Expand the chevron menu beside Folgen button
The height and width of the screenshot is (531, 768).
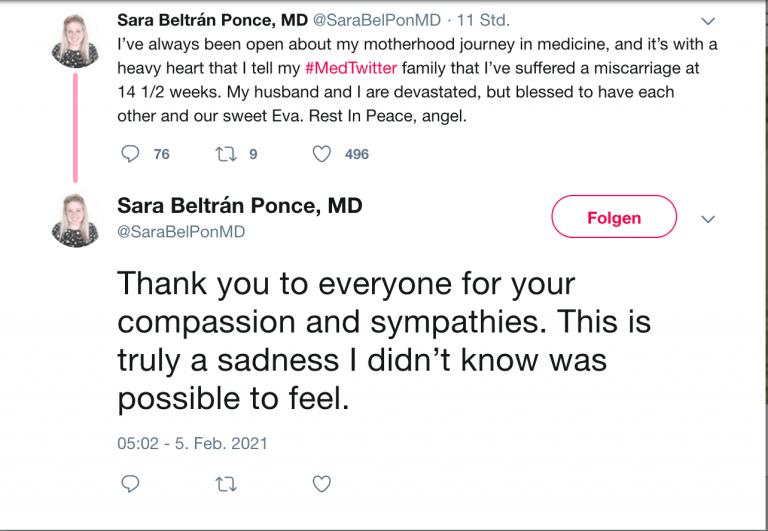pyautogui.click(x=708, y=219)
